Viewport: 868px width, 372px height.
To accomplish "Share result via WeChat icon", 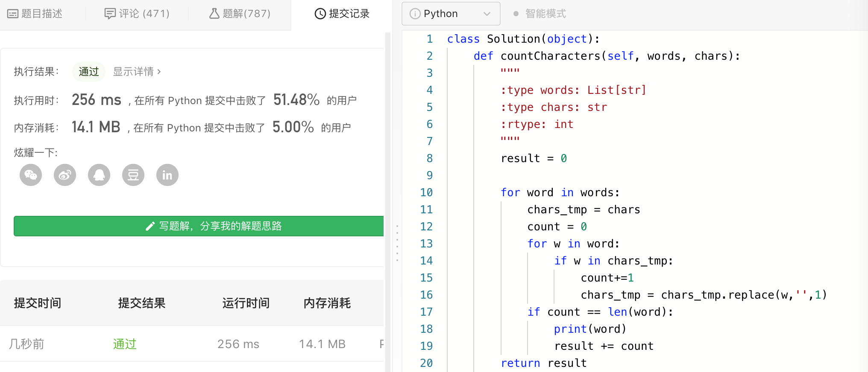I will (31, 175).
